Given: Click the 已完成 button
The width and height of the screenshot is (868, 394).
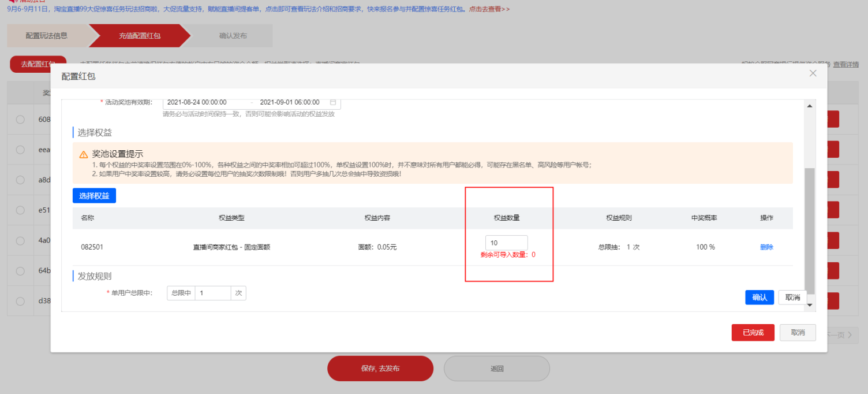Looking at the screenshot, I should [x=753, y=332].
